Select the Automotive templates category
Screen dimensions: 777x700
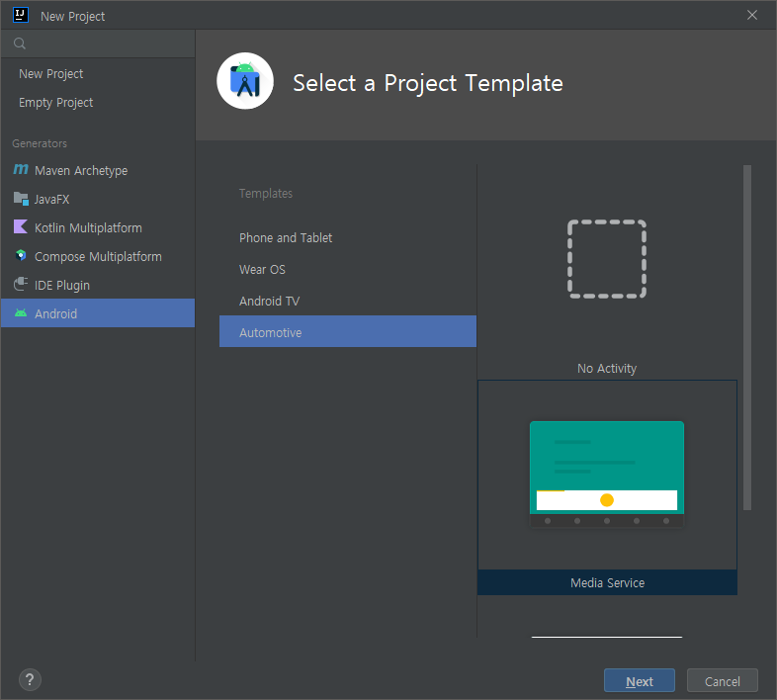click(x=348, y=331)
